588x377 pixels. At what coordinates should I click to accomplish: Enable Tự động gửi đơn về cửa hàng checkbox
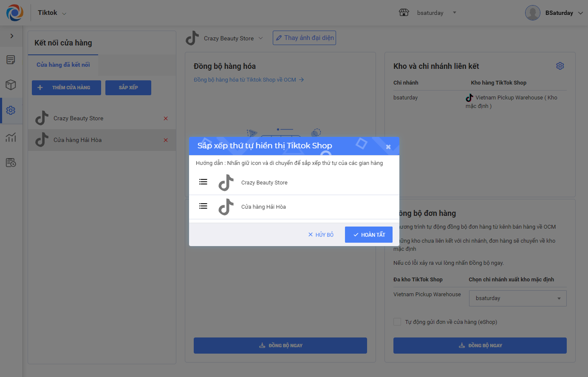[397, 322]
